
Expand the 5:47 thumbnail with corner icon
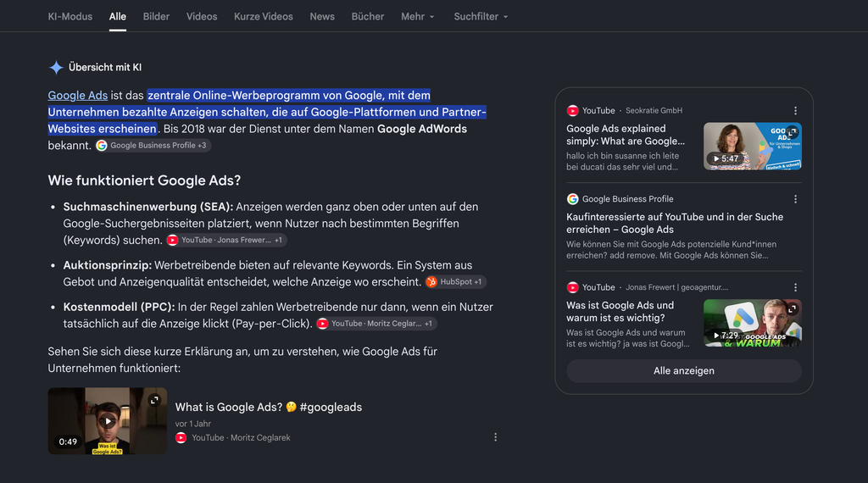click(793, 131)
